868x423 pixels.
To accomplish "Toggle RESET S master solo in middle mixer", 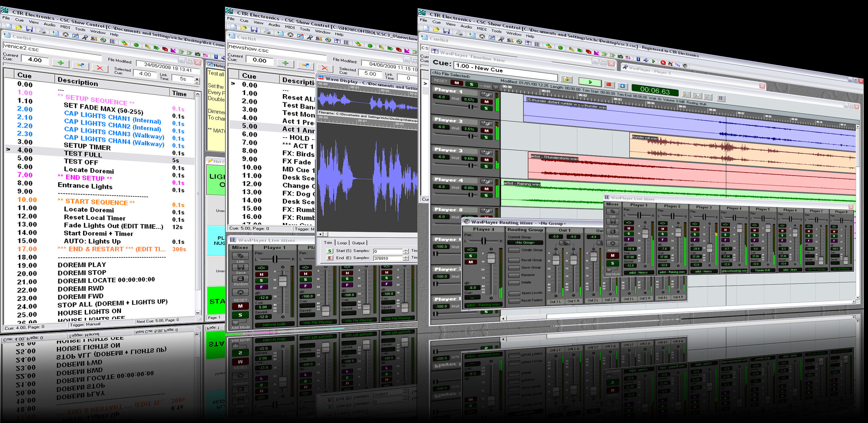I will click(240, 315).
